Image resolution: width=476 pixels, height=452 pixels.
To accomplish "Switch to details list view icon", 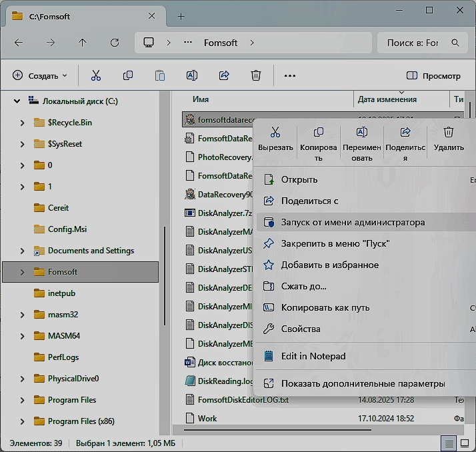I will tap(449, 443).
